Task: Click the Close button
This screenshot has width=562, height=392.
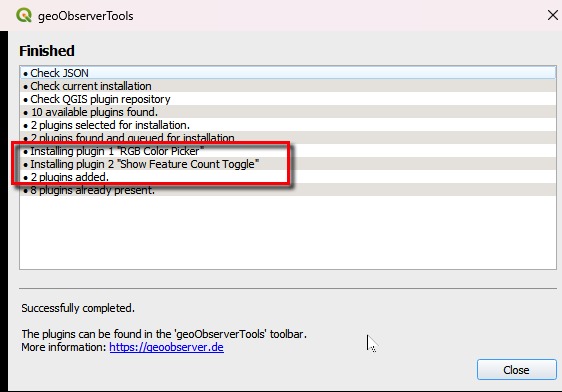Action: point(516,370)
